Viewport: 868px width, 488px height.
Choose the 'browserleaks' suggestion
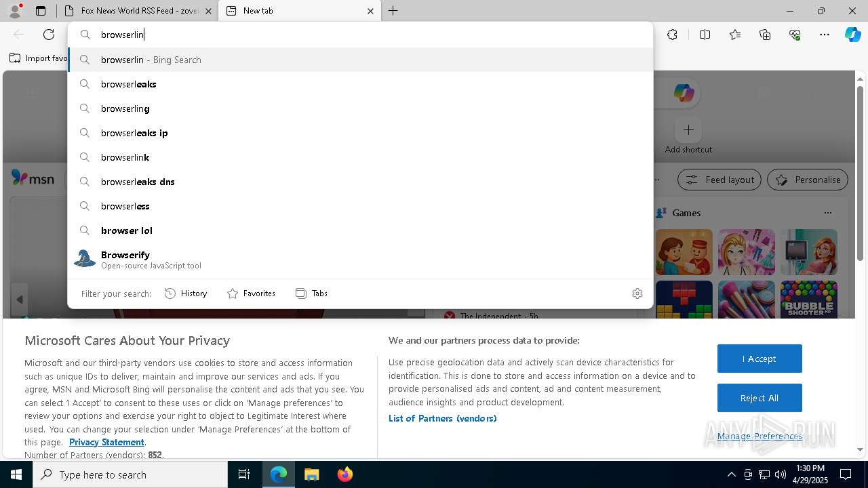(x=361, y=84)
